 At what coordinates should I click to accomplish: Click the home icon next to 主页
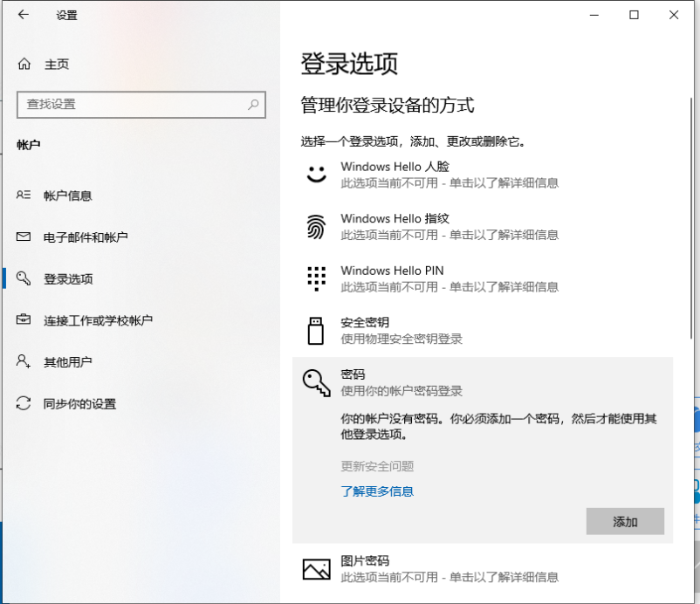point(24,65)
